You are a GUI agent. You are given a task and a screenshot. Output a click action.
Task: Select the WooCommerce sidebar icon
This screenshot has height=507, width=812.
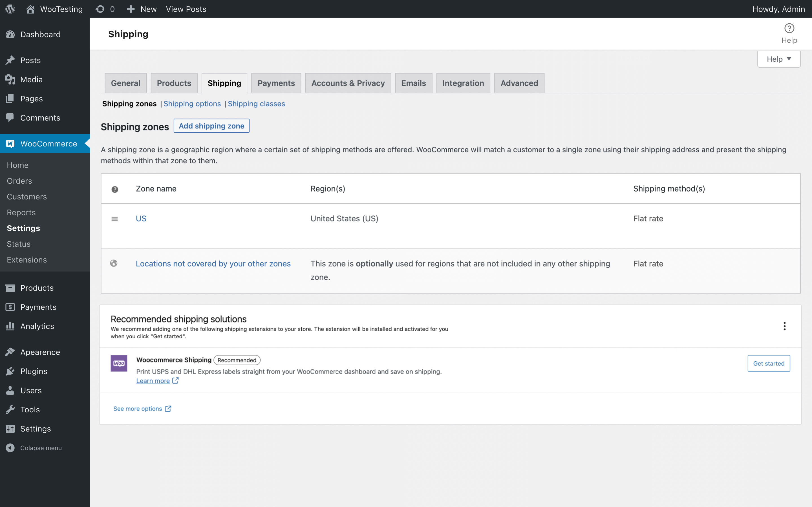pos(10,144)
